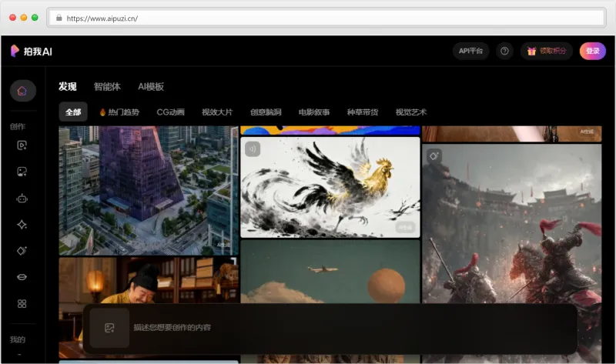Click the 领取积分 gift button

click(547, 51)
